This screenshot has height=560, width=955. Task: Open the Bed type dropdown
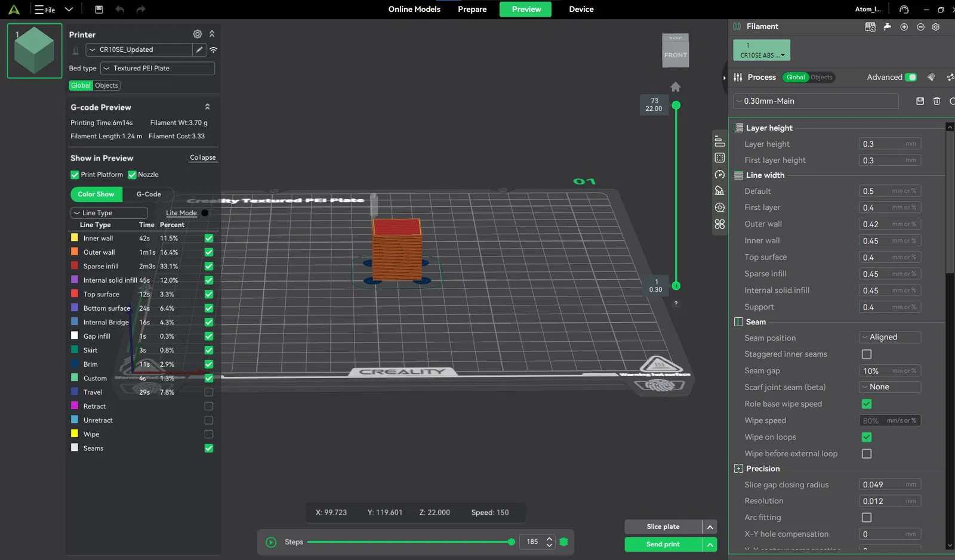point(158,69)
